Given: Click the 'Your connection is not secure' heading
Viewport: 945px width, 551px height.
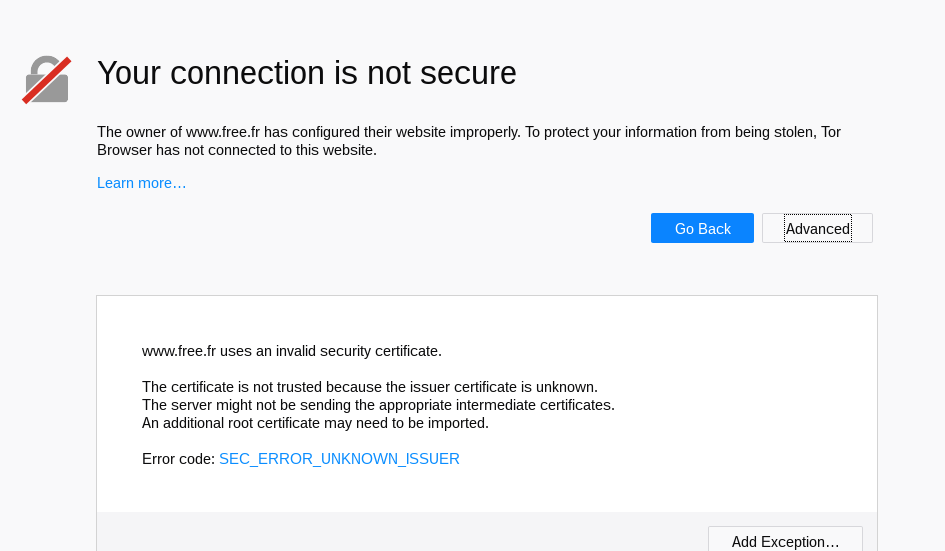Looking at the screenshot, I should point(307,73).
